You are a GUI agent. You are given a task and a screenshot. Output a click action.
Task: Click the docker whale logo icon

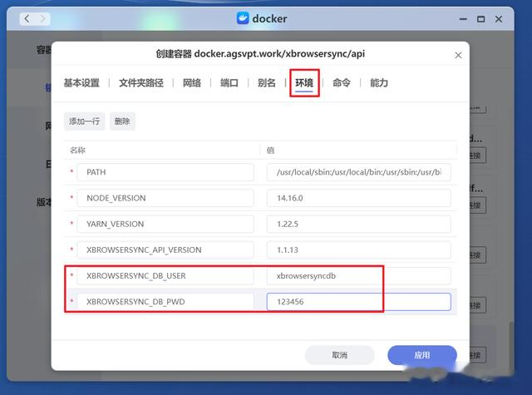pyautogui.click(x=243, y=18)
